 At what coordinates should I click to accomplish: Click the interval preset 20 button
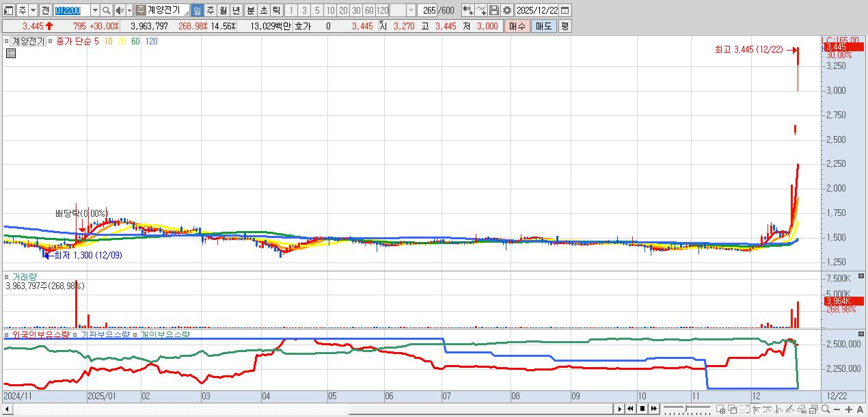pos(343,10)
